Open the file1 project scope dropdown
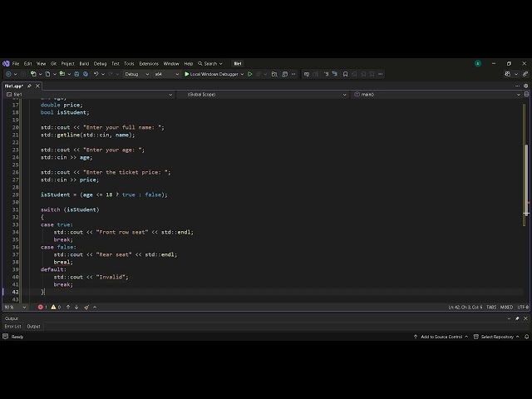532x399 pixels. 89,94
